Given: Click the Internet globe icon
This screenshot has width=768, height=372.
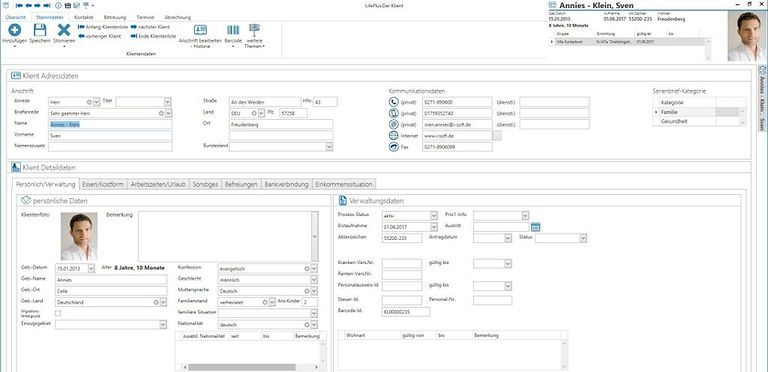Looking at the screenshot, I should 394,136.
